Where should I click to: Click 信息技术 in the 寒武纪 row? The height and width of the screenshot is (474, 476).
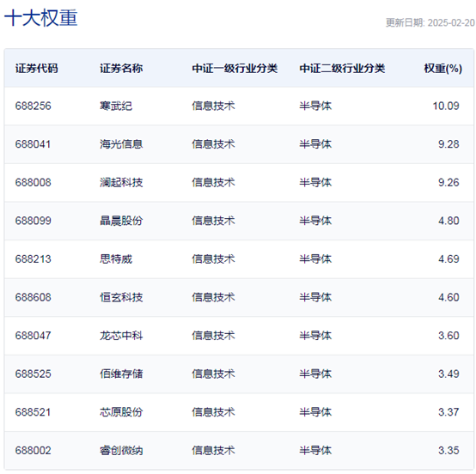click(213, 106)
